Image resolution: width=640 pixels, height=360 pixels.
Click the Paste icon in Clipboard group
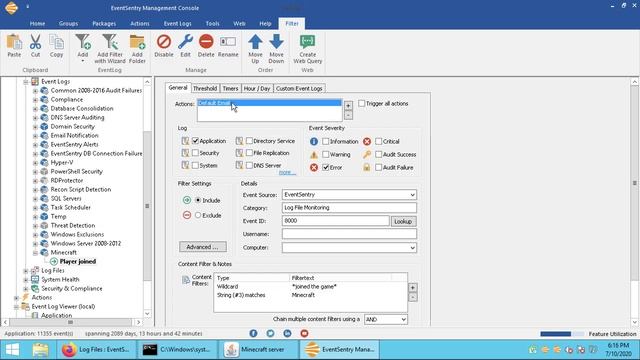pos(14,42)
